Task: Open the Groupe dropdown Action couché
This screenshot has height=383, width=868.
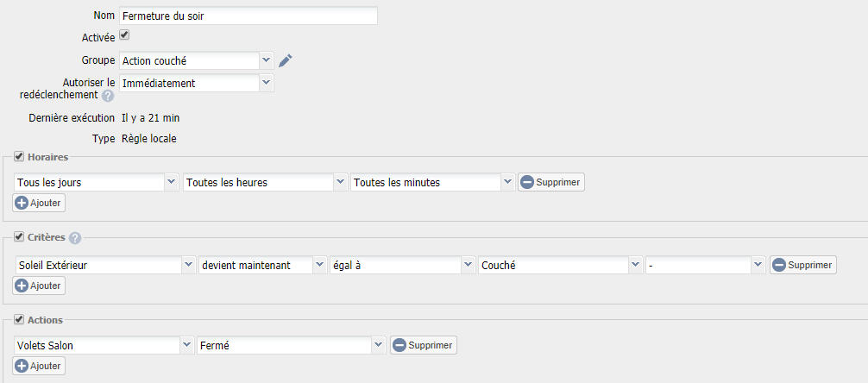Action: [197, 60]
